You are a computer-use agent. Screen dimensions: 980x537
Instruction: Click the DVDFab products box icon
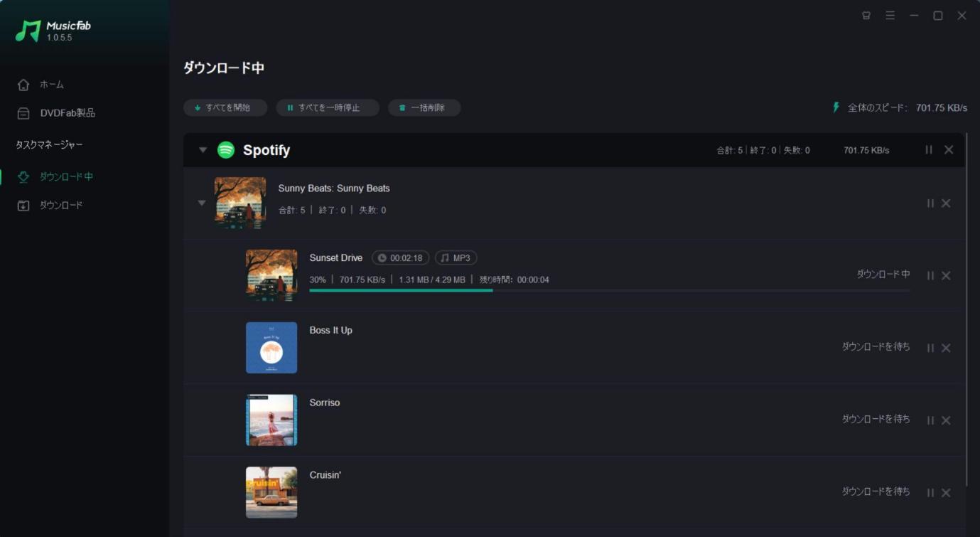point(23,113)
